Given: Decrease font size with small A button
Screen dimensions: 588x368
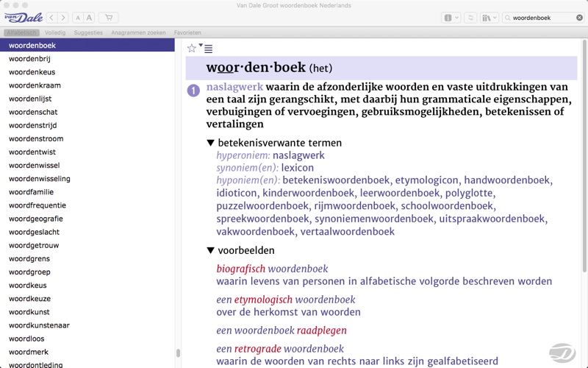Looking at the screenshot, I should [78, 18].
